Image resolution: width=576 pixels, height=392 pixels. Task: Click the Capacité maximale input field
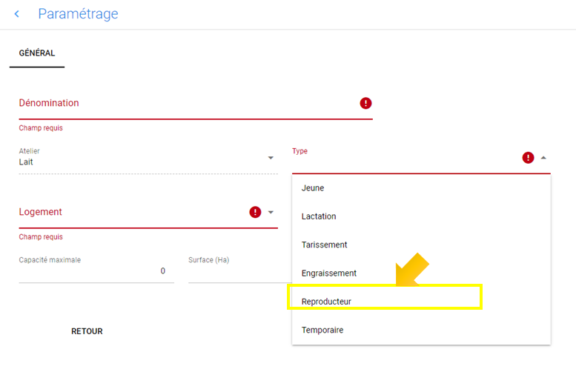(96, 271)
